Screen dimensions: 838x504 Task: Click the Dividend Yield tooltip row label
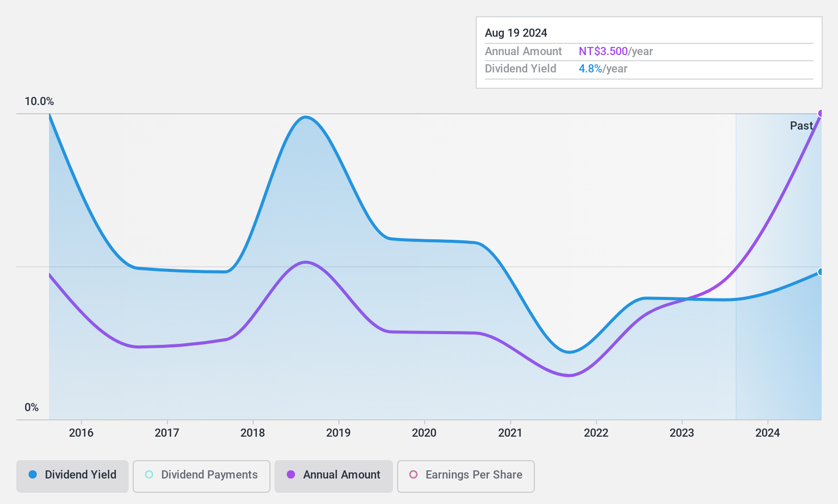coord(521,69)
